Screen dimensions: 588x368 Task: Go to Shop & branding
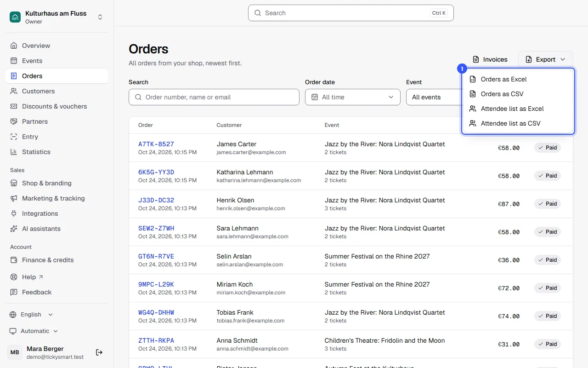(x=57, y=183)
